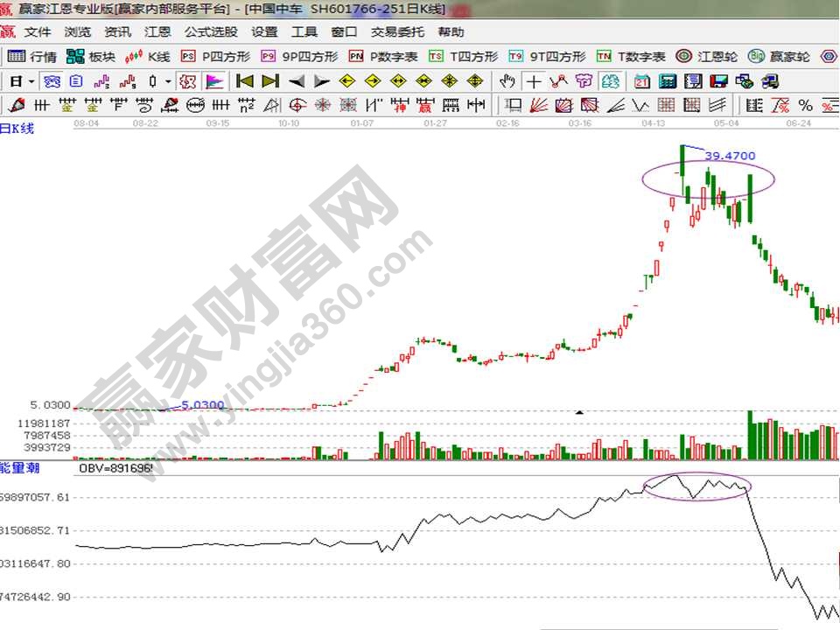Expand the candlestick style dropdown arrow

click(x=167, y=81)
